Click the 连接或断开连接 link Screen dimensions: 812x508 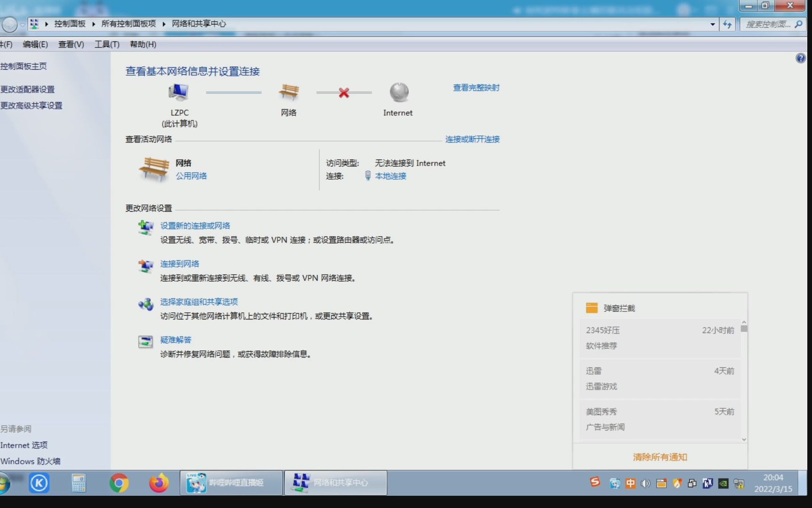[472, 139]
